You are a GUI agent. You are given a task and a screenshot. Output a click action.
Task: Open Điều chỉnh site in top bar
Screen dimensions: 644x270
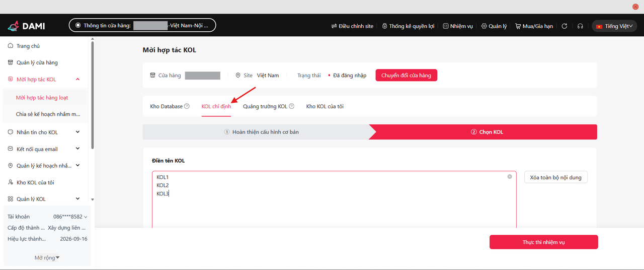352,26
